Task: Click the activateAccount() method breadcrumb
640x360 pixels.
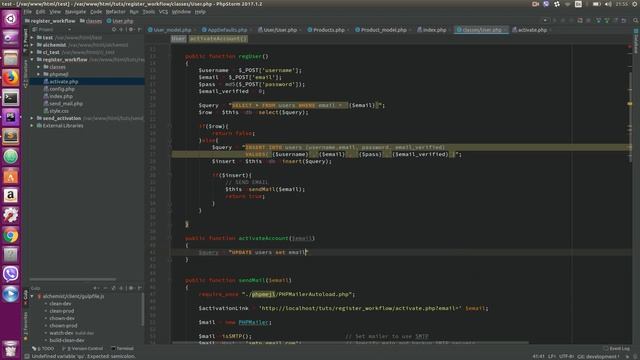Action: [218, 39]
